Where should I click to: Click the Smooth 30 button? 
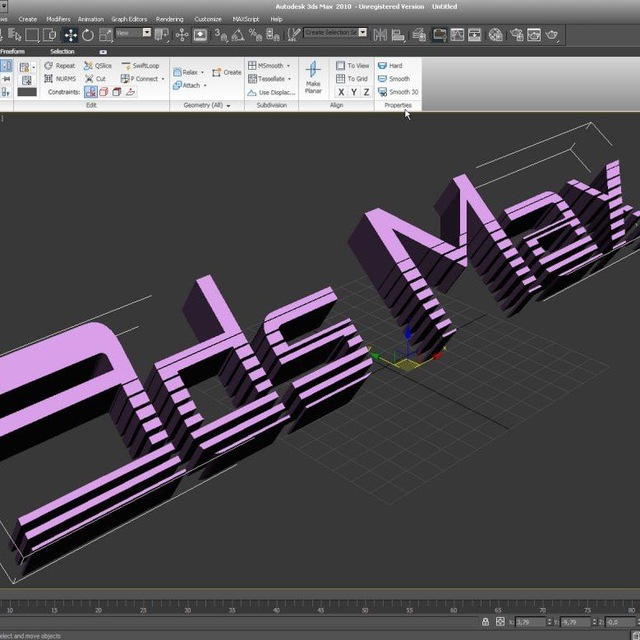pyautogui.click(x=398, y=92)
